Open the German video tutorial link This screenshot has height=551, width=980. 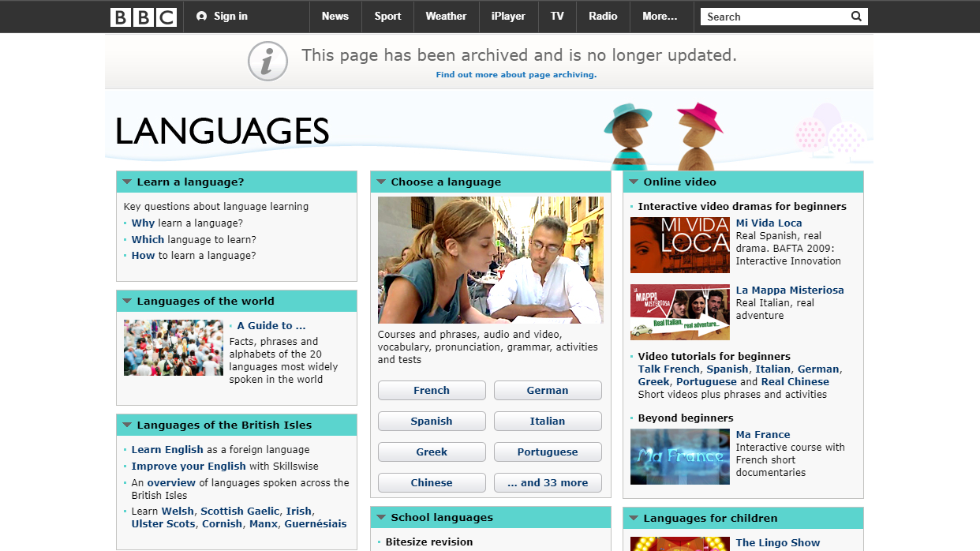click(818, 369)
